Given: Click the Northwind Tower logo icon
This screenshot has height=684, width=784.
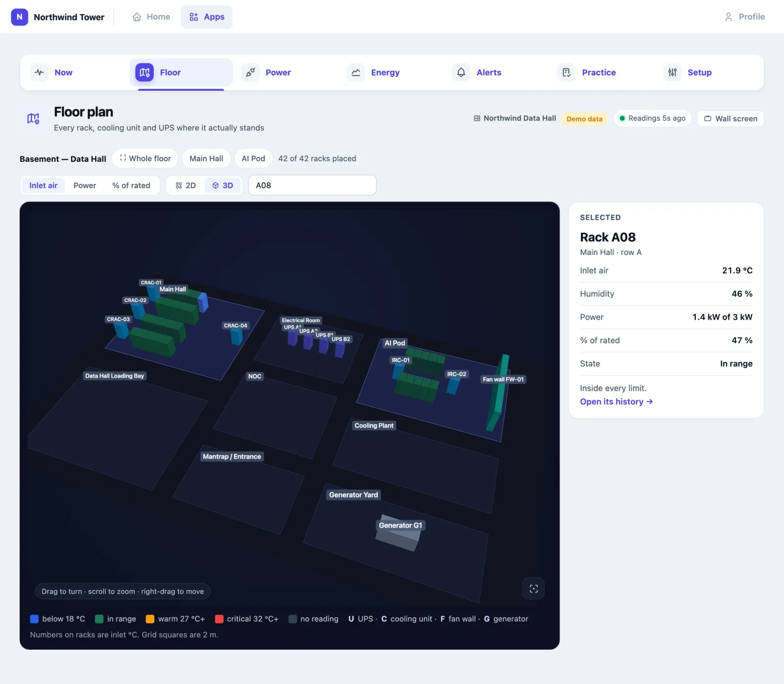Looking at the screenshot, I should 20,17.
